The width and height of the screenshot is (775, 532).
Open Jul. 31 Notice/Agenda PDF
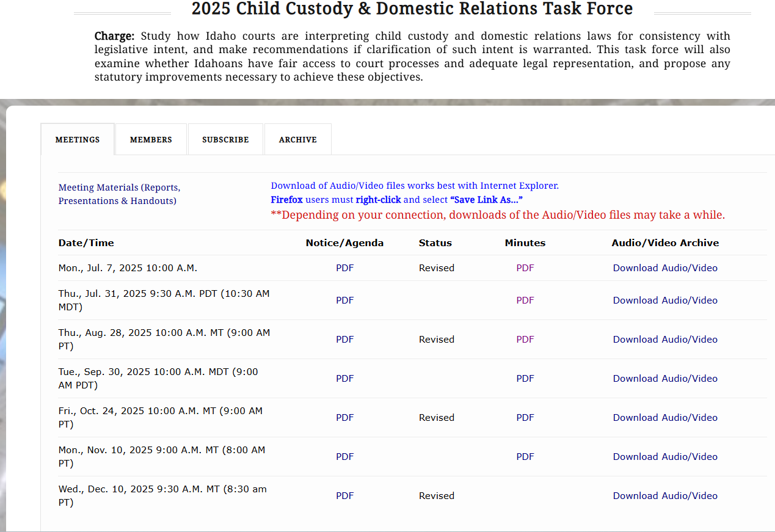click(x=345, y=301)
